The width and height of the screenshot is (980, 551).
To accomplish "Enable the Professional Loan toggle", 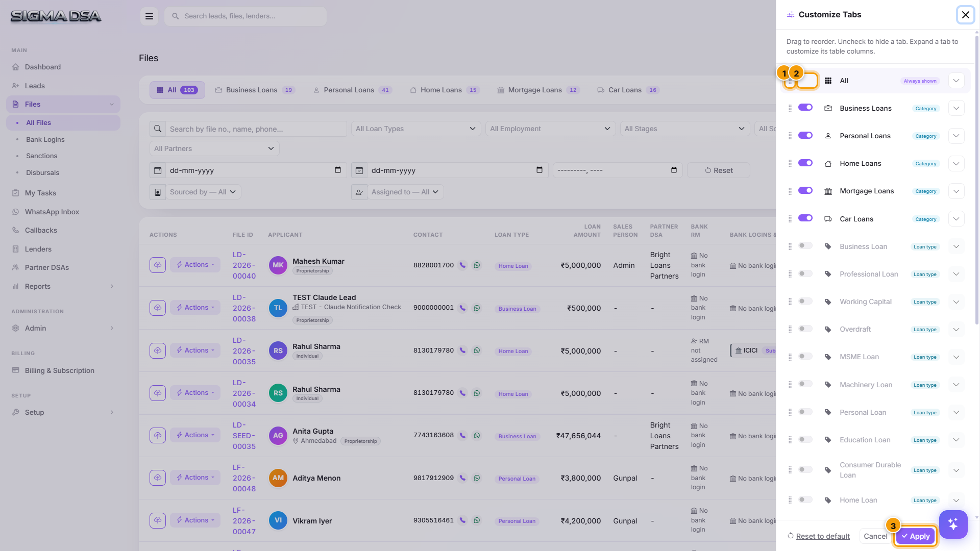I will pos(805,273).
